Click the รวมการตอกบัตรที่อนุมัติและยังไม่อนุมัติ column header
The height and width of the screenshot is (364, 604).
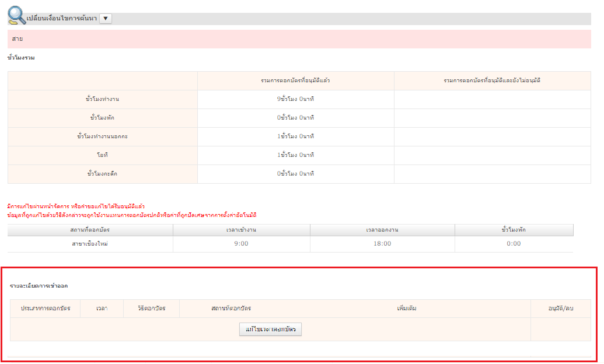coord(492,80)
